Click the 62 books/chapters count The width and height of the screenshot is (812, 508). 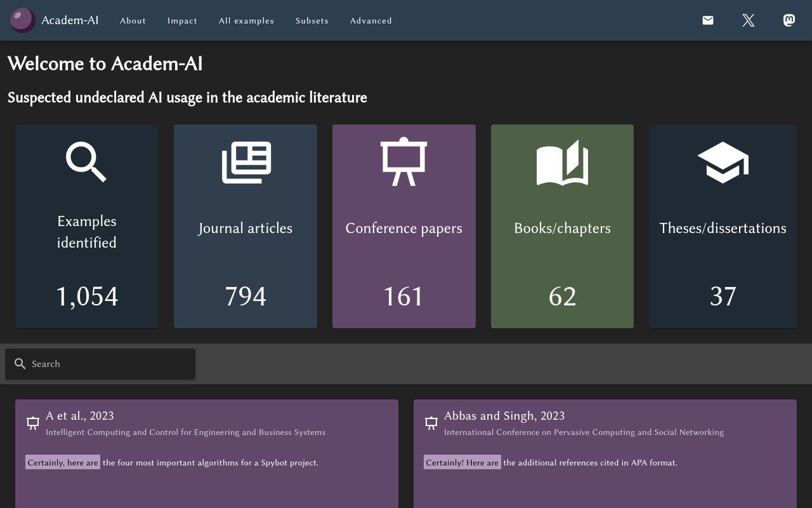coord(563,297)
